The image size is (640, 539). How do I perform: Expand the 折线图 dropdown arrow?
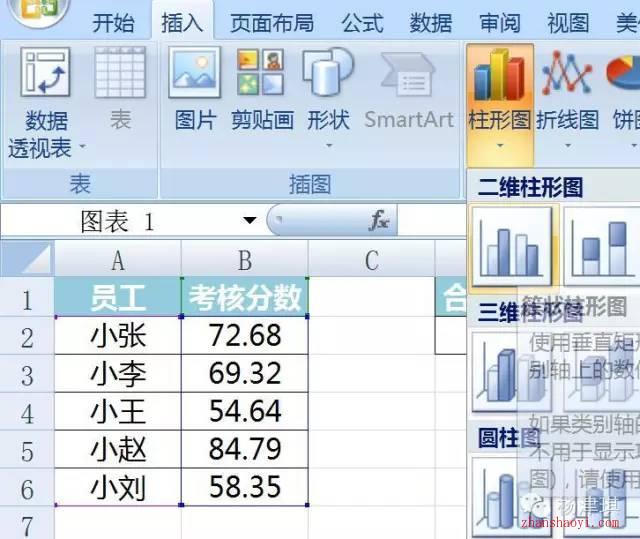pyautogui.click(x=568, y=146)
